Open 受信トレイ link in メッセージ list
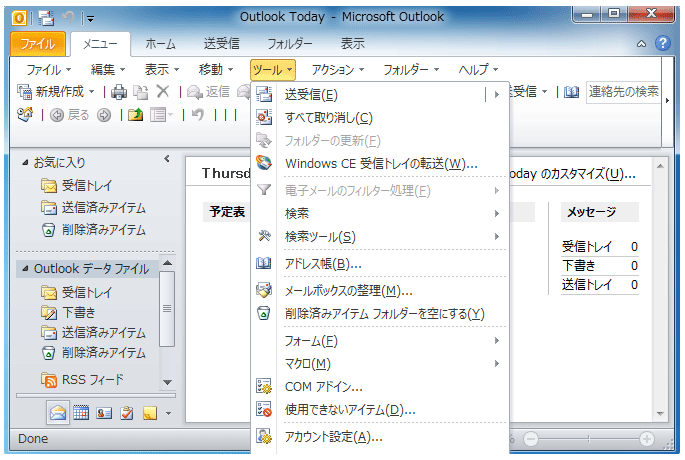The height and width of the screenshot is (460, 685). tap(587, 247)
